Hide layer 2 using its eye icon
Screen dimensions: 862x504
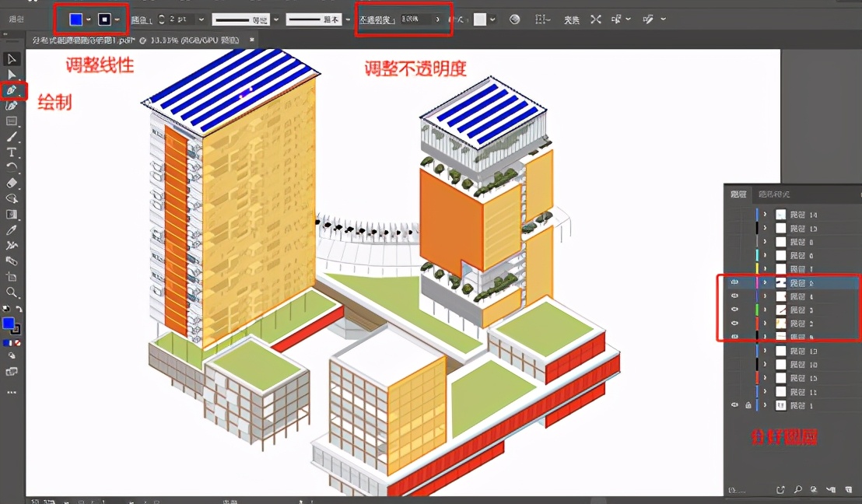pos(735,324)
